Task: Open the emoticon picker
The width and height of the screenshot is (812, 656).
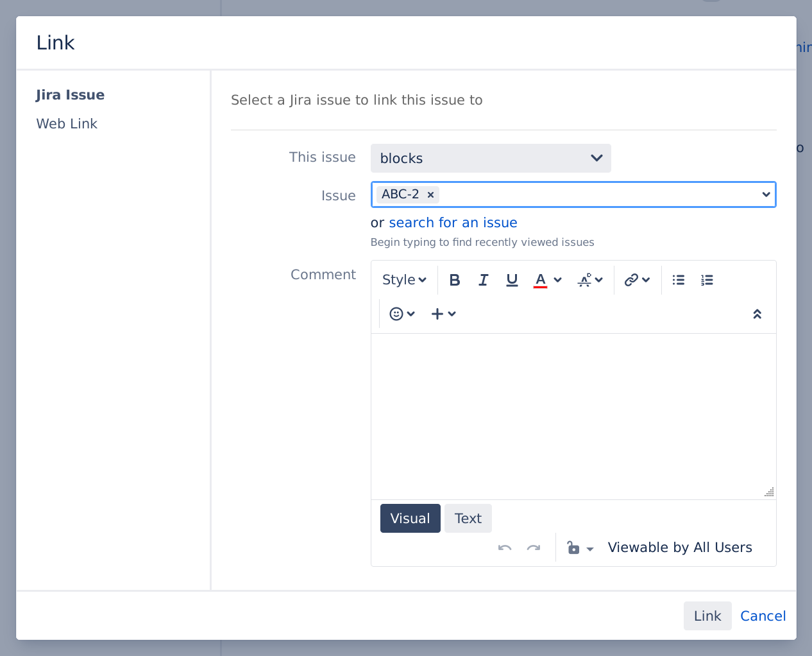Action: (402, 314)
